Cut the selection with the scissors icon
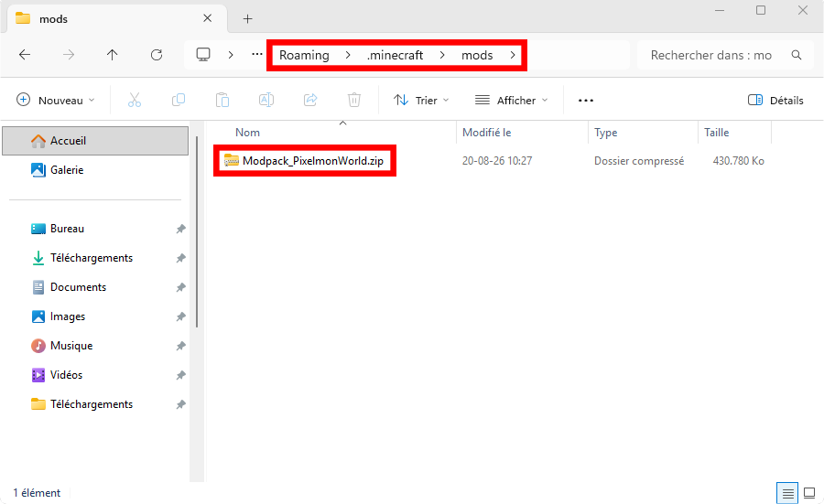Viewport: 824px width, 504px height. (135, 100)
